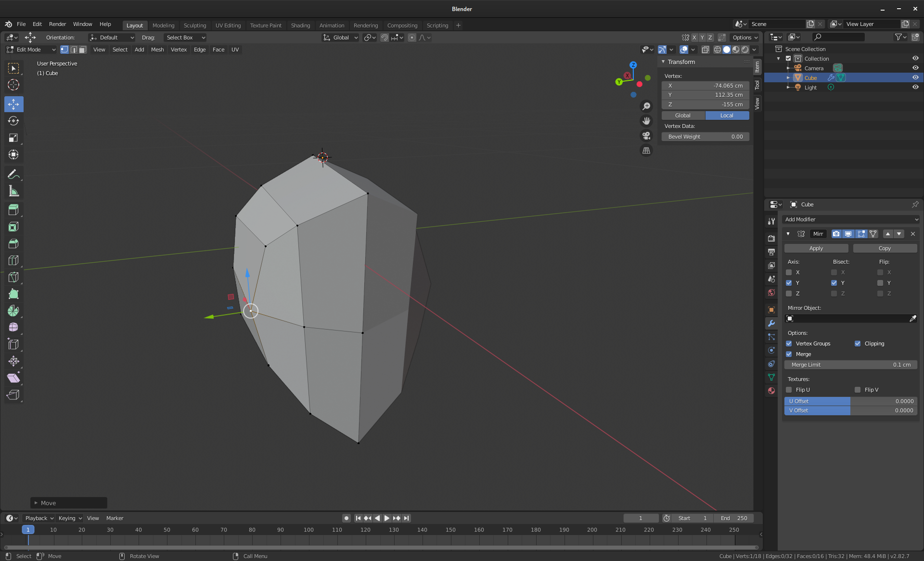The image size is (924, 561).
Task: Disable the Clipping option
Action: pos(858,344)
